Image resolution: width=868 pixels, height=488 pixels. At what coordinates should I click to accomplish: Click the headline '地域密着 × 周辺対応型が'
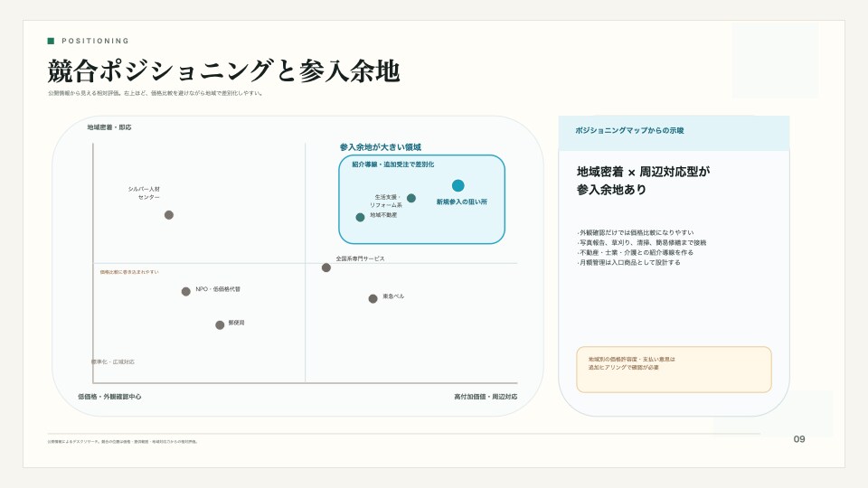[x=643, y=172]
